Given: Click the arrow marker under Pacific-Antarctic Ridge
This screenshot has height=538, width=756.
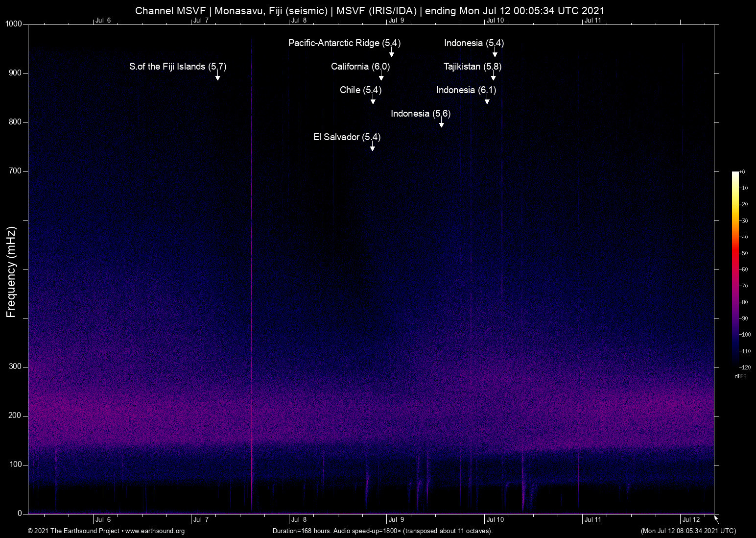Looking at the screenshot, I should pos(392,52).
